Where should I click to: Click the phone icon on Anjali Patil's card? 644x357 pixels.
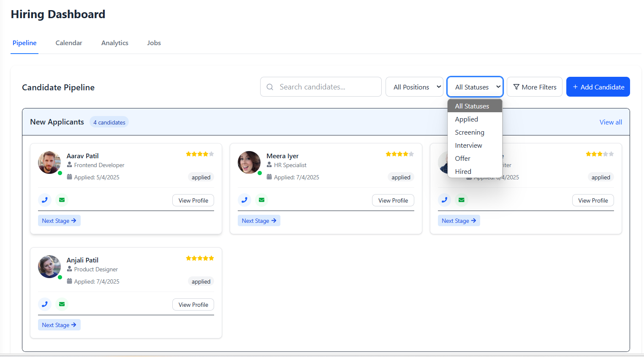pos(45,304)
